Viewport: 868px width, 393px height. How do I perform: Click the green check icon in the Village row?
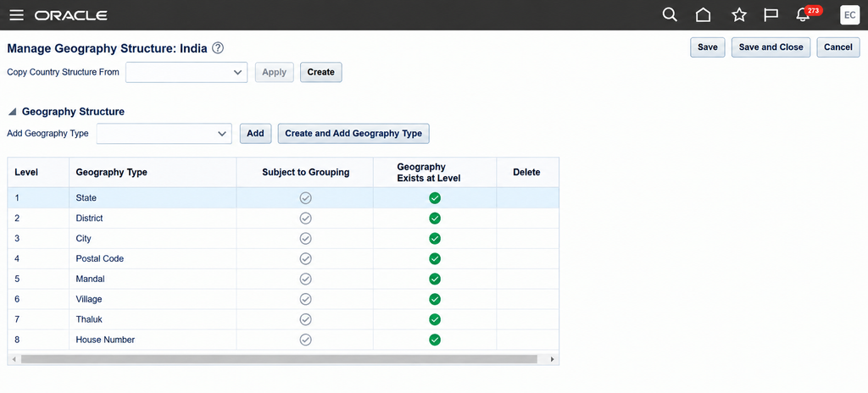click(x=435, y=299)
